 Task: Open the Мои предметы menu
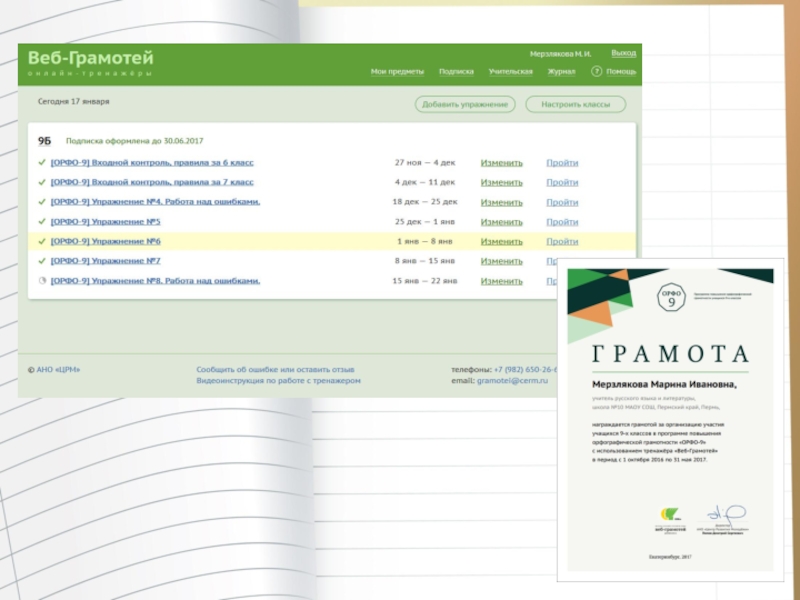click(397, 71)
